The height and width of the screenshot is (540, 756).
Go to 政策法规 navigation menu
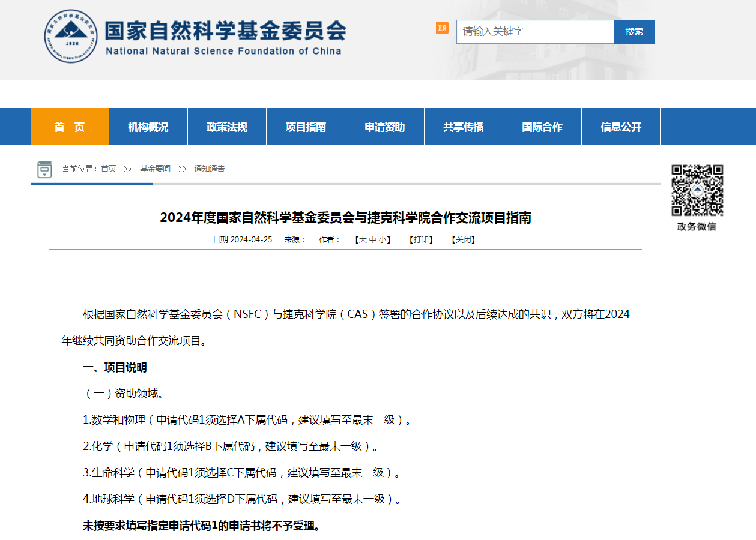coord(227,127)
